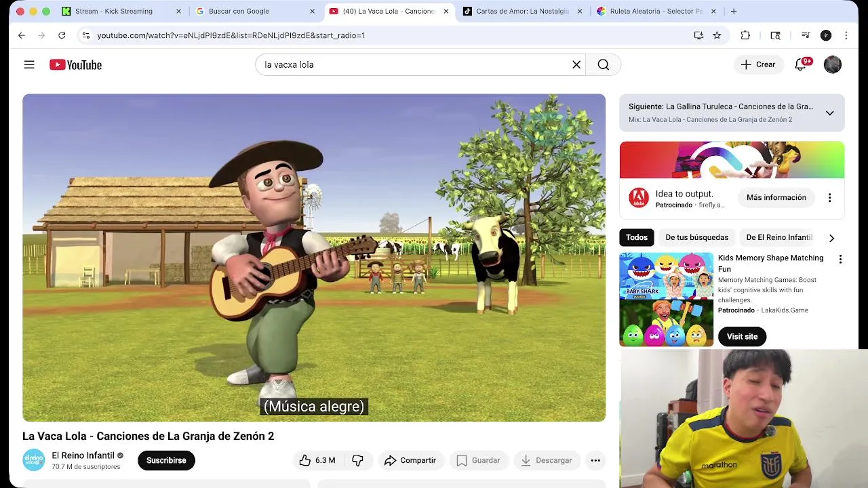Click Más información on Adobe ad
The height and width of the screenshot is (488, 868).
pyautogui.click(x=776, y=197)
